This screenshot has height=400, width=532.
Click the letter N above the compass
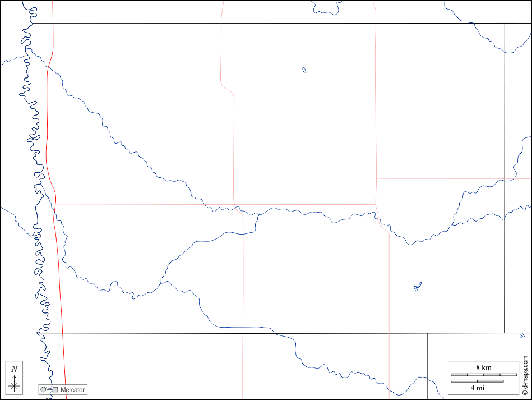pos(15,369)
